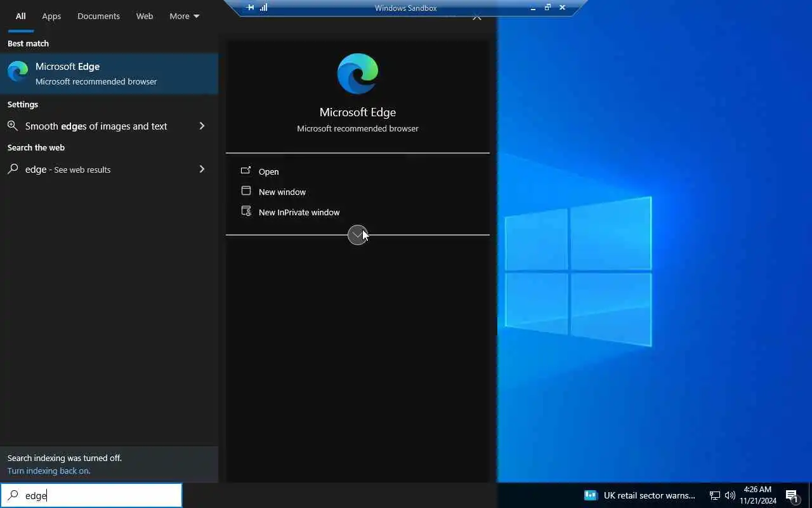The image size is (812, 508).
Task: Click Turn indexing back on link
Action: [x=49, y=471]
